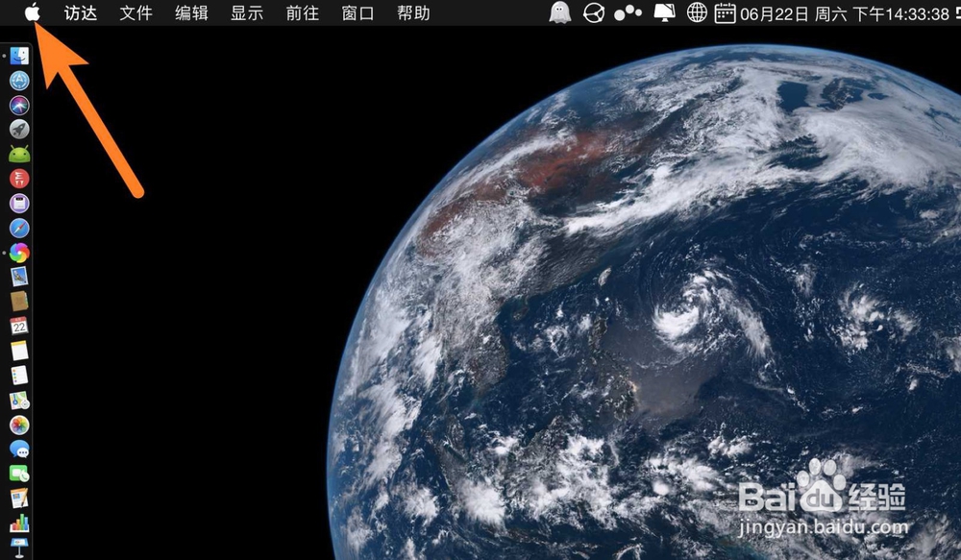Launch Safari from the dock
Viewport: 961px width, 560px height.
pyautogui.click(x=19, y=228)
